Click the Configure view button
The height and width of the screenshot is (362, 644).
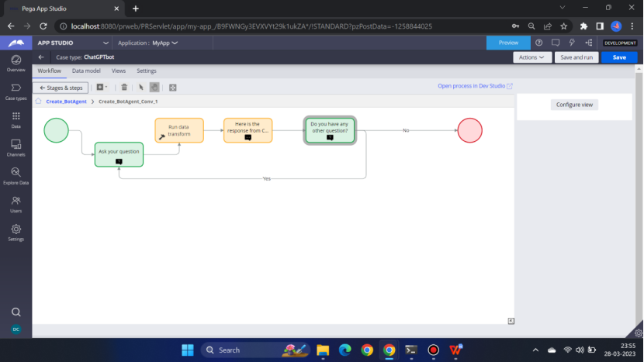[574, 105]
